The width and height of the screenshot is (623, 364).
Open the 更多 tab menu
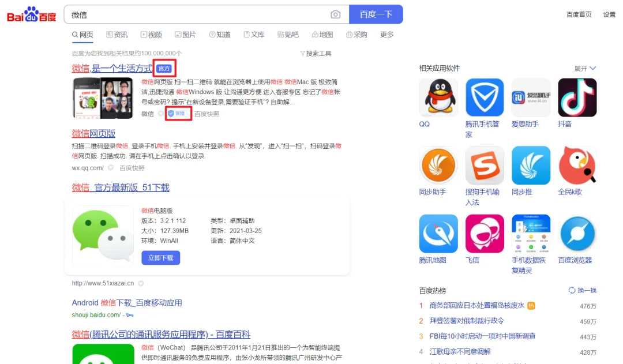pyautogui.click(x=386, y=35)
